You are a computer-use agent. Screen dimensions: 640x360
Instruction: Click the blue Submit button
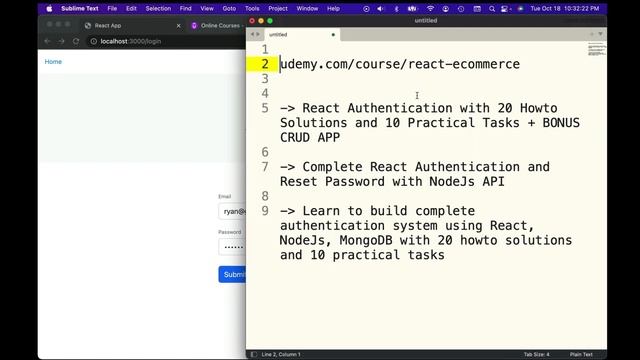[x=232, y=274]
